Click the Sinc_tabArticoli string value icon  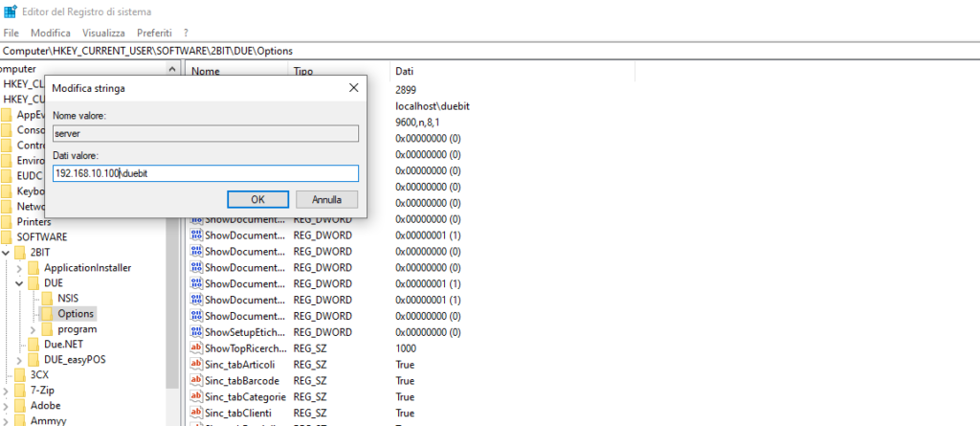[x=196, y=365]
